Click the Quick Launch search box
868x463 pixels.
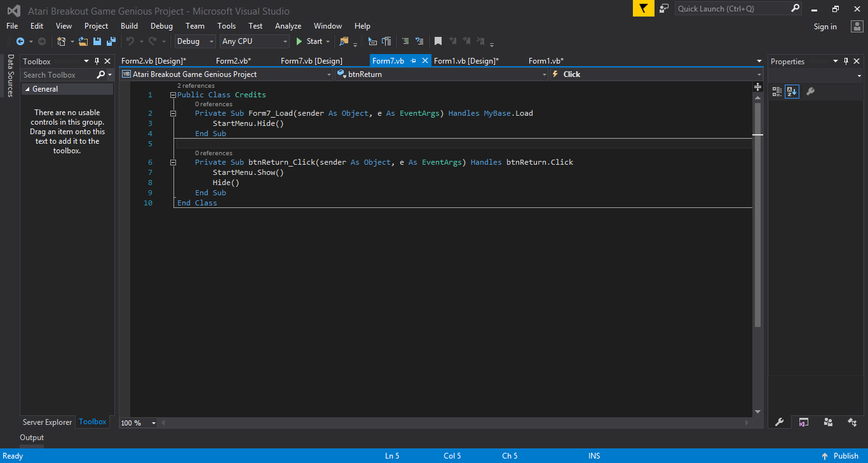[x=732, y=8]
